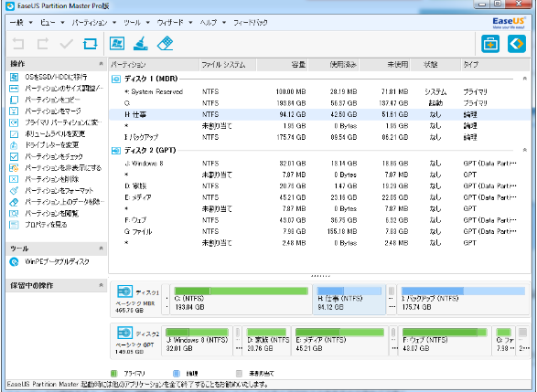
Task: Select the I: バックアップ partition row
Action: [x=320, y=137]
